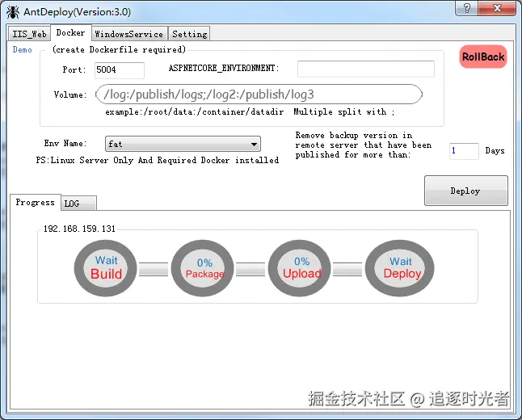The height and width of the screenshot is (420, 522).
Task: Click the 0% Package progress circle
Action: 202,268
